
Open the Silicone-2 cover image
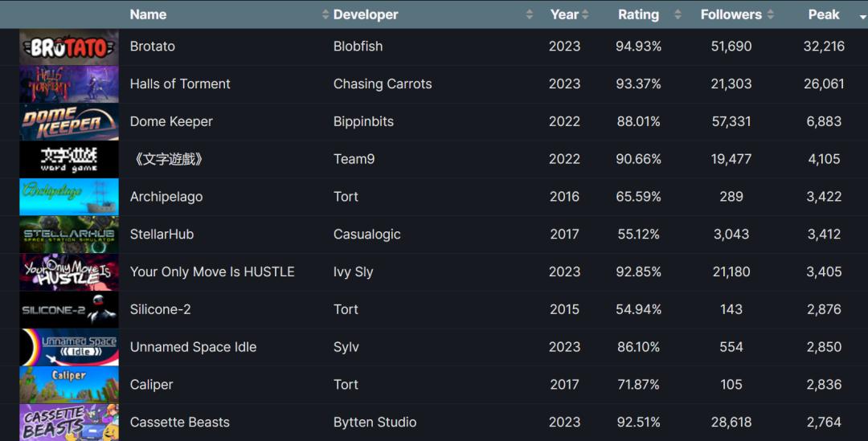[x=68, y=310]
